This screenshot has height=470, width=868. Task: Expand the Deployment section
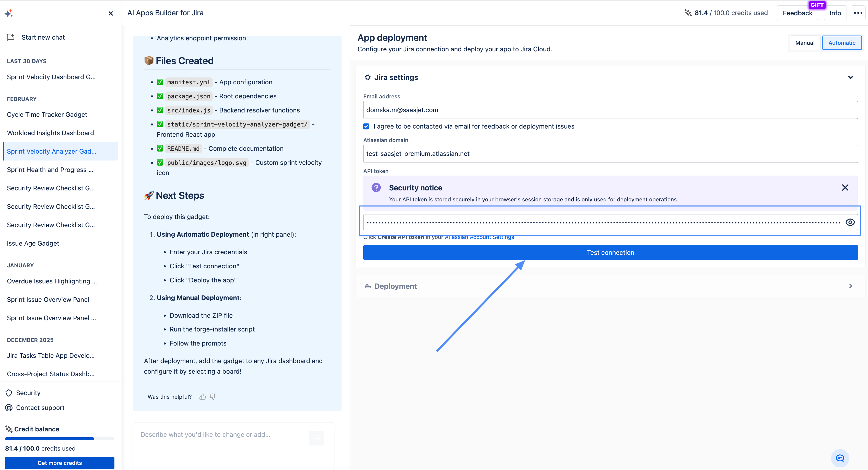tap(850, 286)
